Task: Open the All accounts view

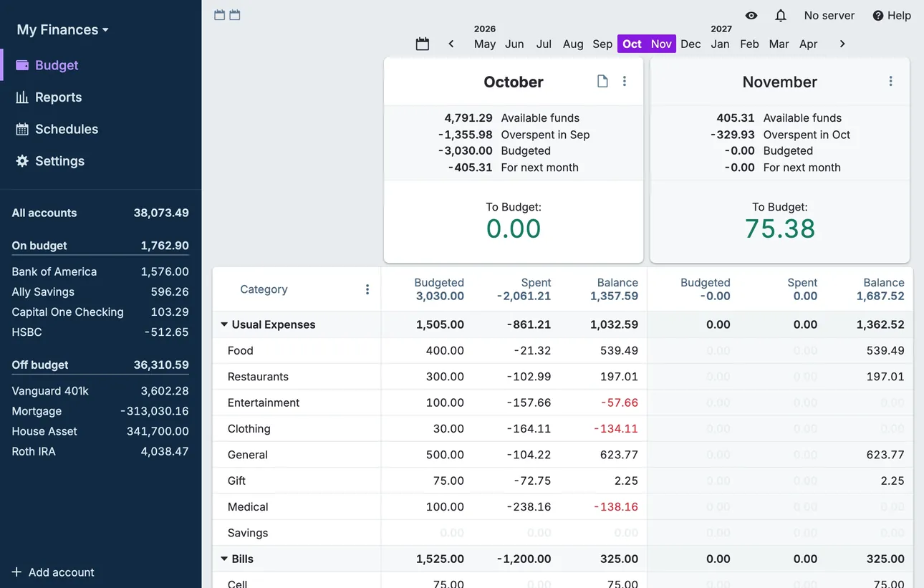Action: [x=100, y=213]
